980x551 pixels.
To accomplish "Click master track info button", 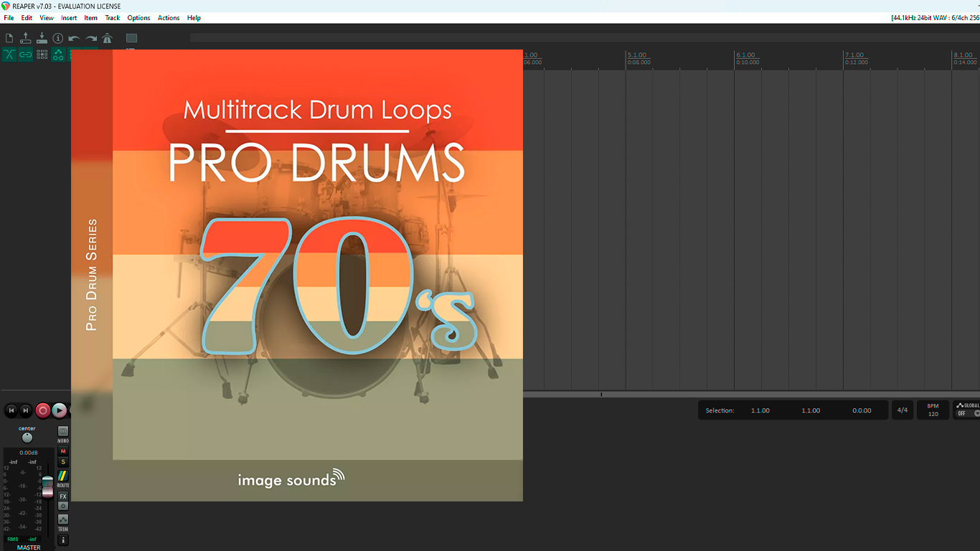I will tap(63, 540).
